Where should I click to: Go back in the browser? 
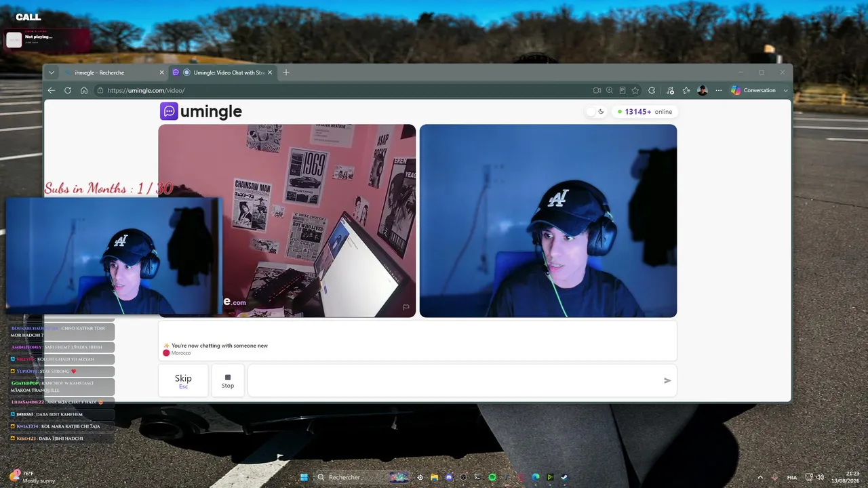tap(52, 90)
